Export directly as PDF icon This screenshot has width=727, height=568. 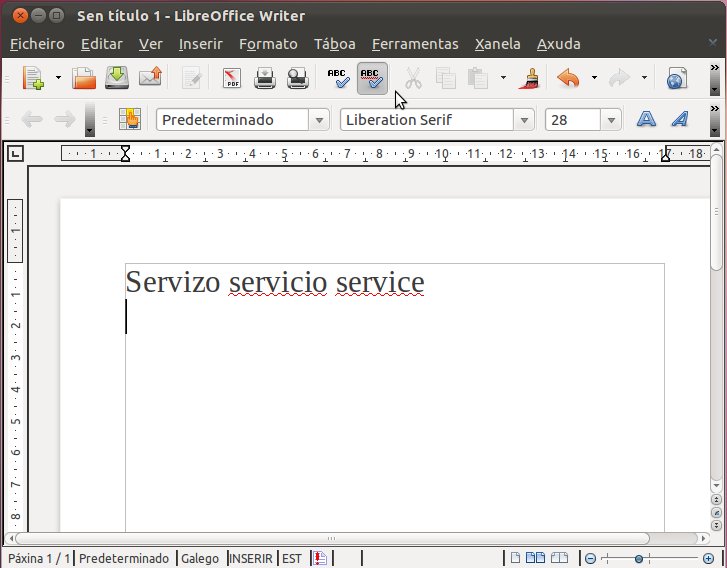click(x=232, y=78)
